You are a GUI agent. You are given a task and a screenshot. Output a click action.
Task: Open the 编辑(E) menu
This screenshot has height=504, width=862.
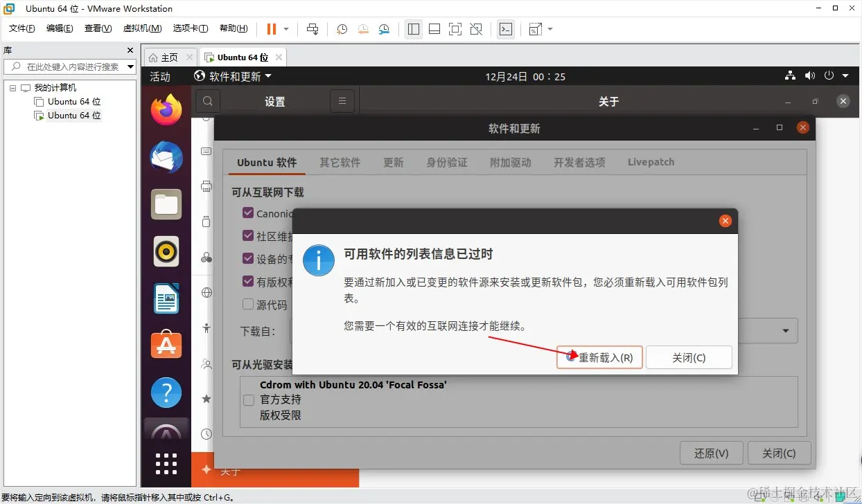click(x=60, y=28)
